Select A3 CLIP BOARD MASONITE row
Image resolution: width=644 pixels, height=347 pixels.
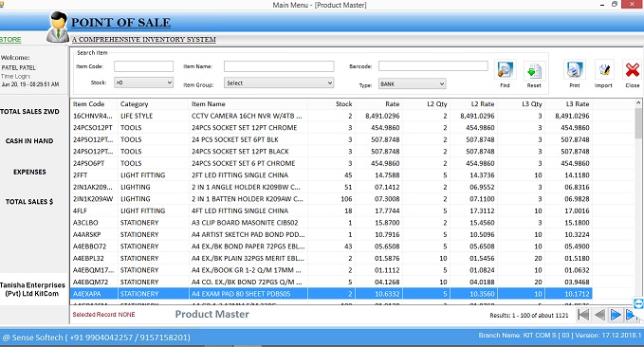(331, 223)
